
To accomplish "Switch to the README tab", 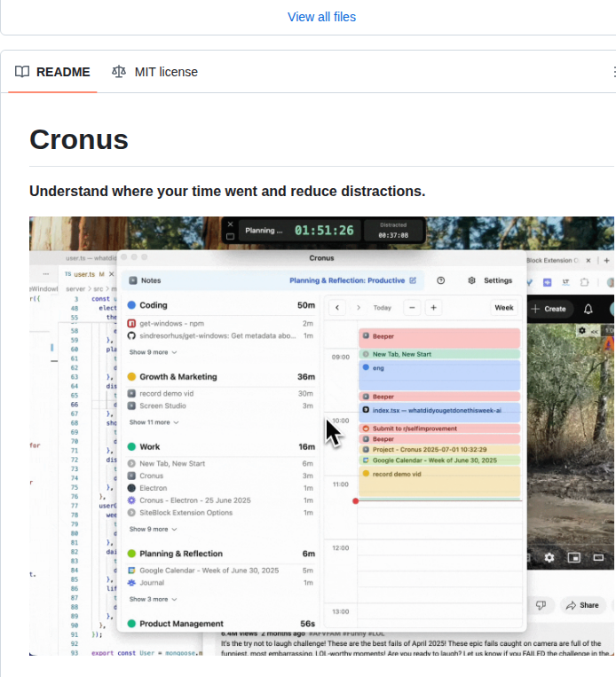I will tap(52, 72).
